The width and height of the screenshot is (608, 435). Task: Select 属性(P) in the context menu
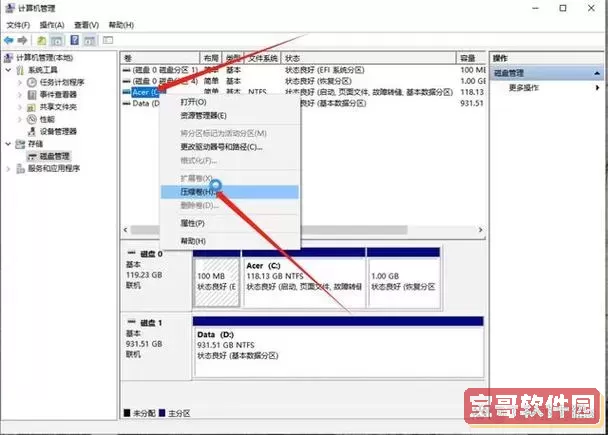coord(230,223)
